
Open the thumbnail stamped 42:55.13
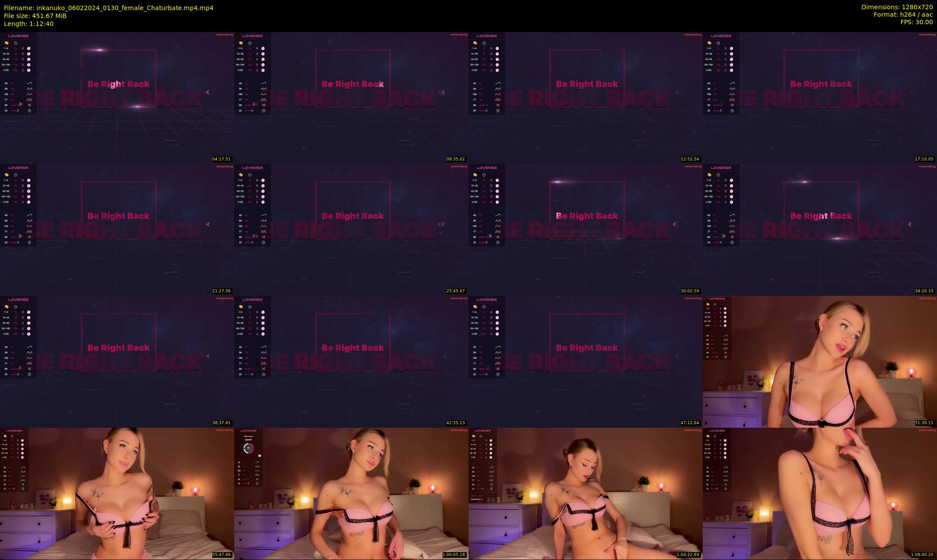pyautogui.click(x=351, y=361)
